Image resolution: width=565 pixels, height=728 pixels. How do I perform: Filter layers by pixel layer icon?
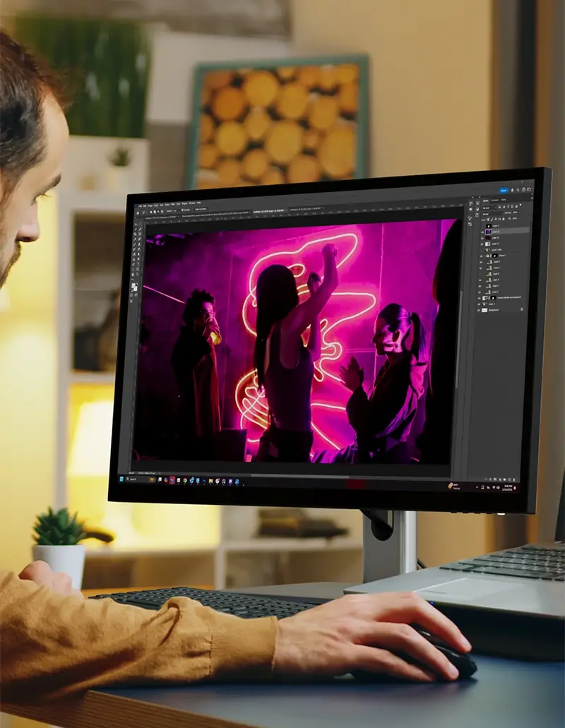[x=499, y=207]
